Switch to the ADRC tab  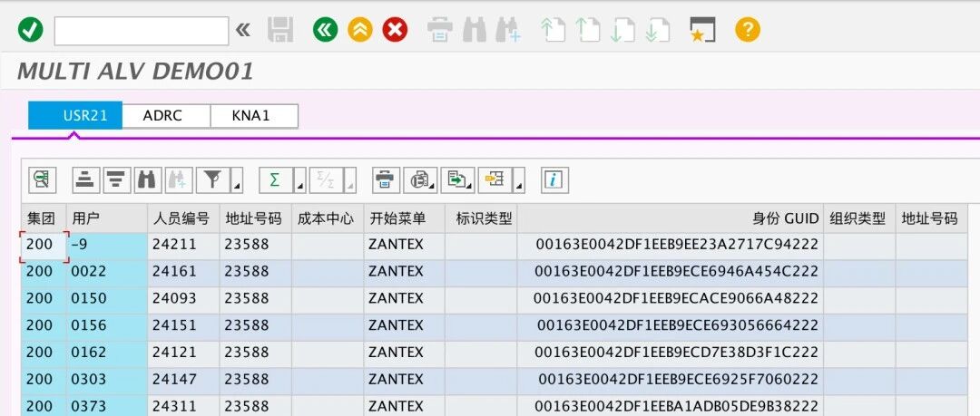coord(166,116)
